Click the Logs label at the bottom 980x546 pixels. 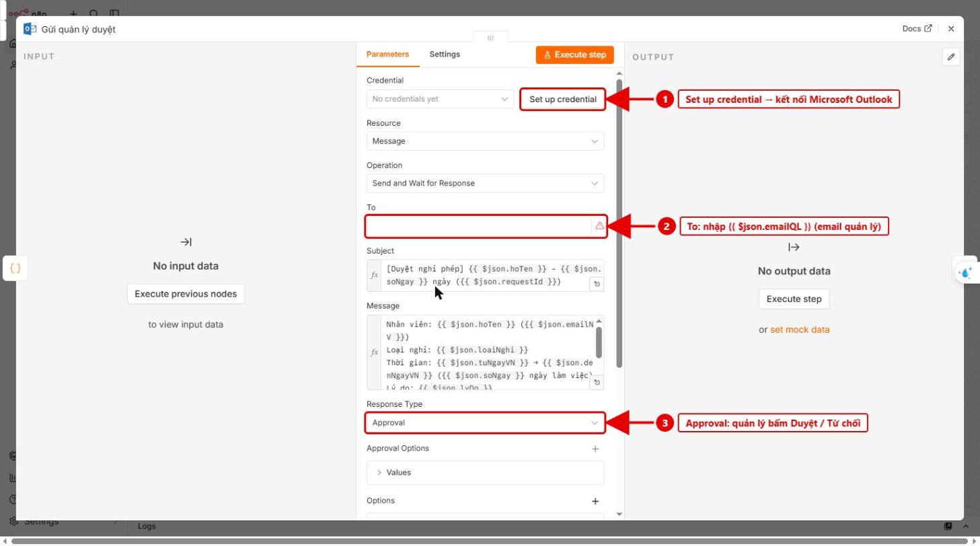click(x=147, y=526)
